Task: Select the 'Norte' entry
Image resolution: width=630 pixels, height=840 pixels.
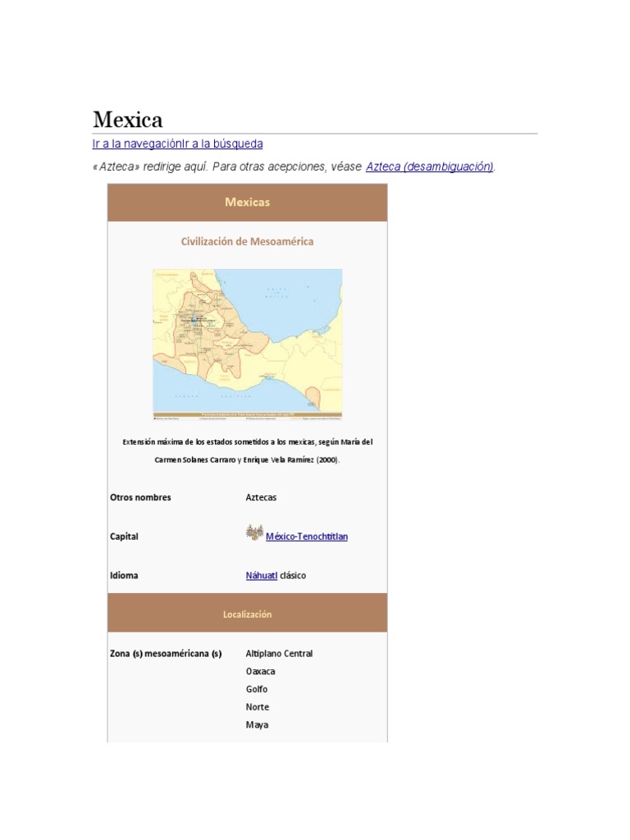Action: 257,706
